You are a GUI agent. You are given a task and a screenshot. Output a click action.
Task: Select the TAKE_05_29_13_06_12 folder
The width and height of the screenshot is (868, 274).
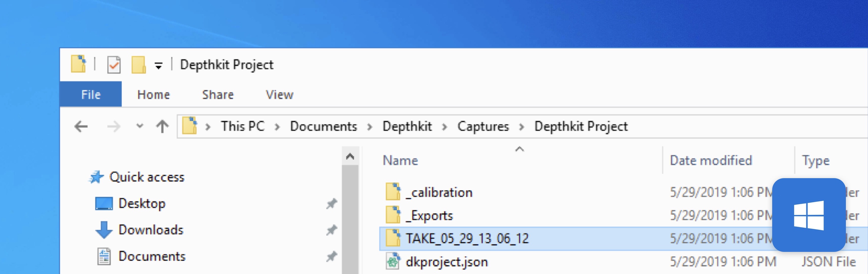pyautogui.click(x=467, y=238)
